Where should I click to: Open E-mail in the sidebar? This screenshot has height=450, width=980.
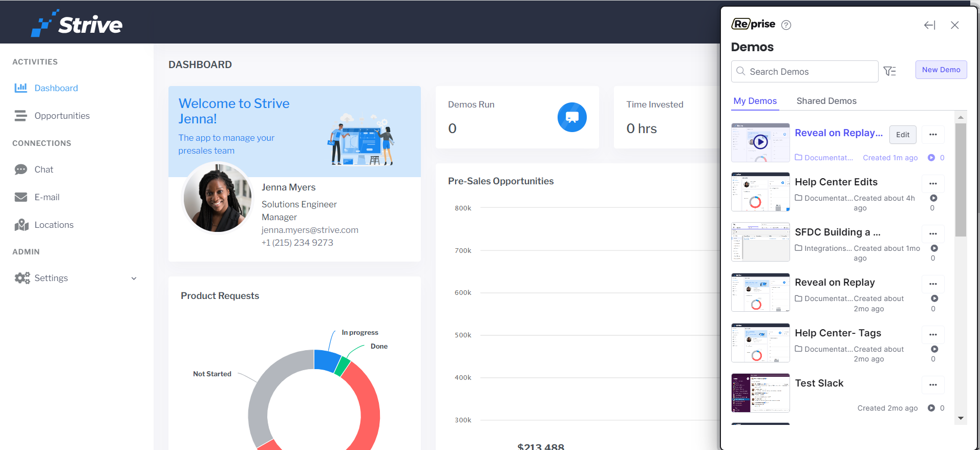coord(47,197)
